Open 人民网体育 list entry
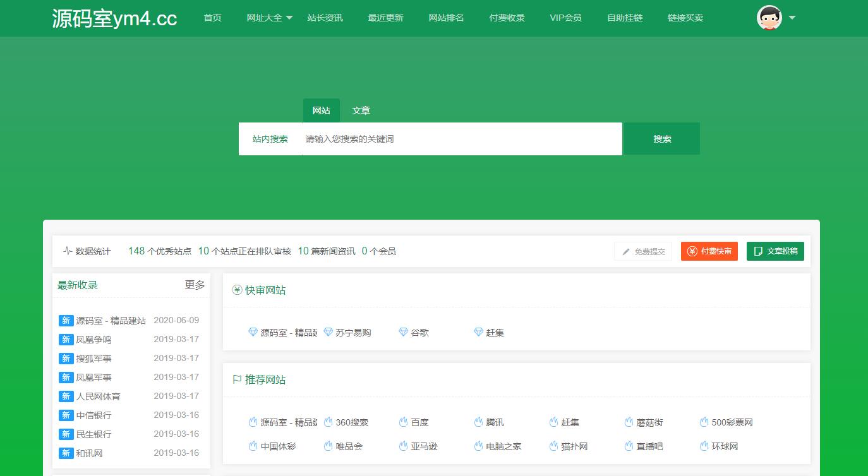This screenshot has height=476, width=868. 98,396
